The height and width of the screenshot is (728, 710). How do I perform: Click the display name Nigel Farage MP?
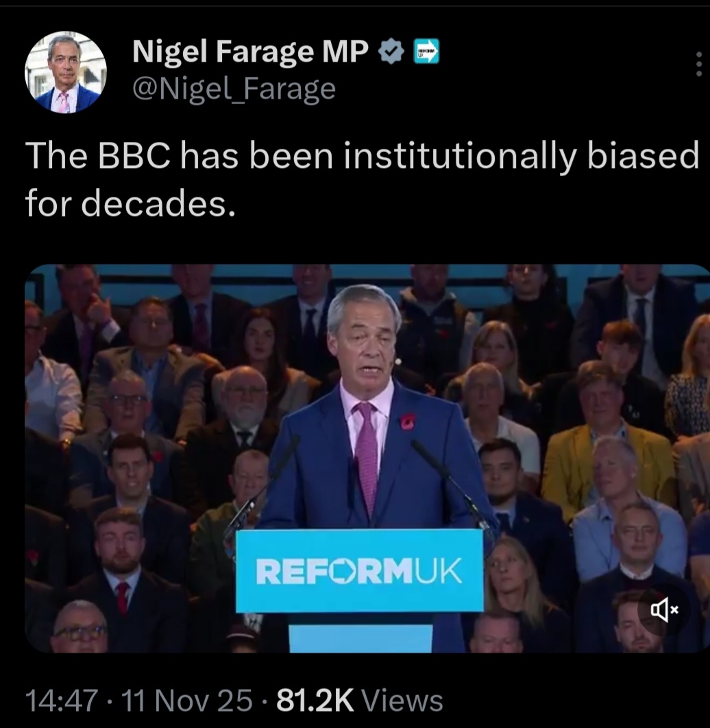251,51
